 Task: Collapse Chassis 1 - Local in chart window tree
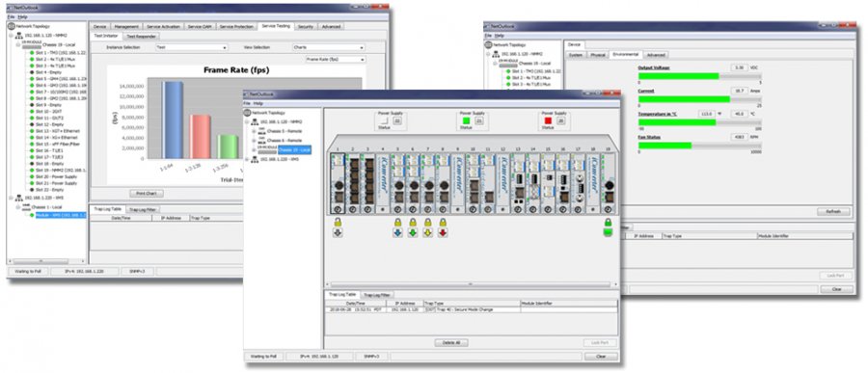(18, 207)
